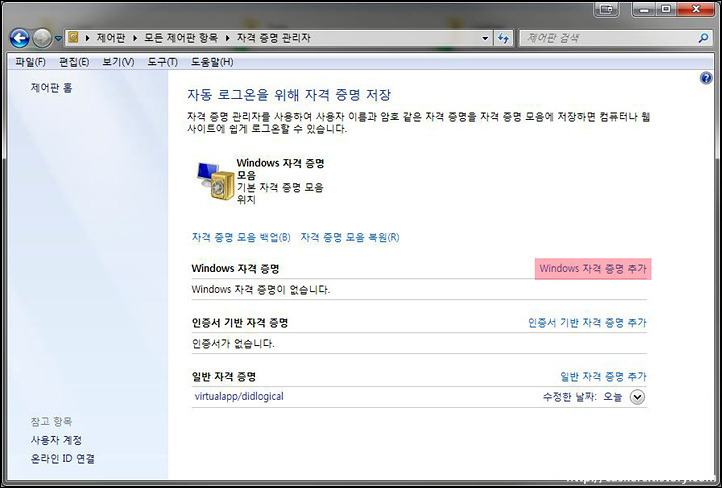Select 자격 증명 관리자 breadcrumb
The width and height of the screenshot is (722, 488).
[x=274, y=38]
